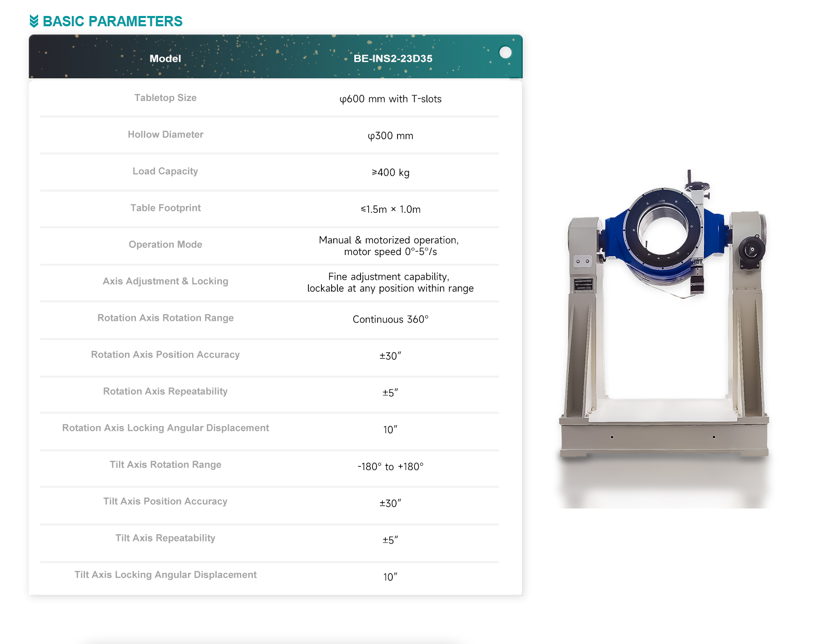The image size is (824, 644).
Task: Click the φ300 mm hollow diameter value
Action: (x=390, y=136)
